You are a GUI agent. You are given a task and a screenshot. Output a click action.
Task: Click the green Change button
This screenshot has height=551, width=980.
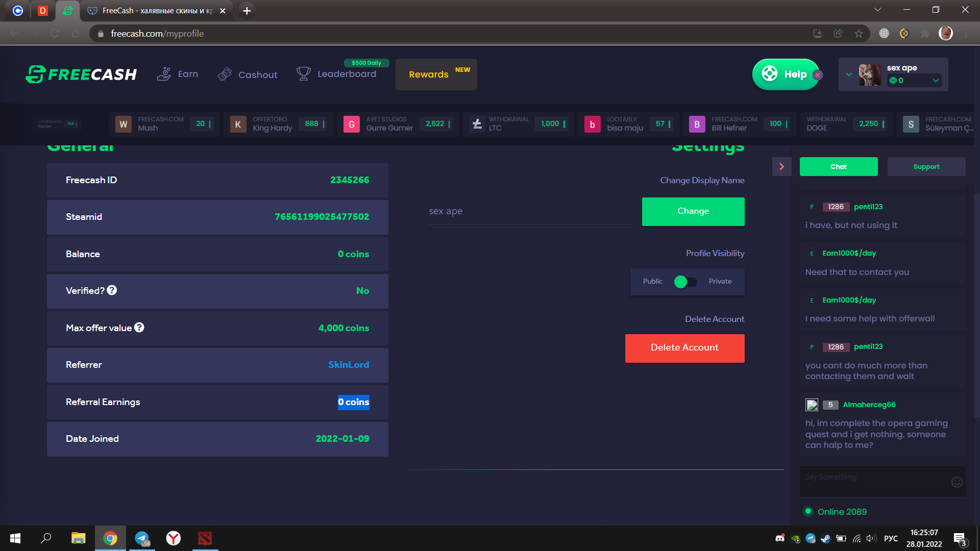693,211
